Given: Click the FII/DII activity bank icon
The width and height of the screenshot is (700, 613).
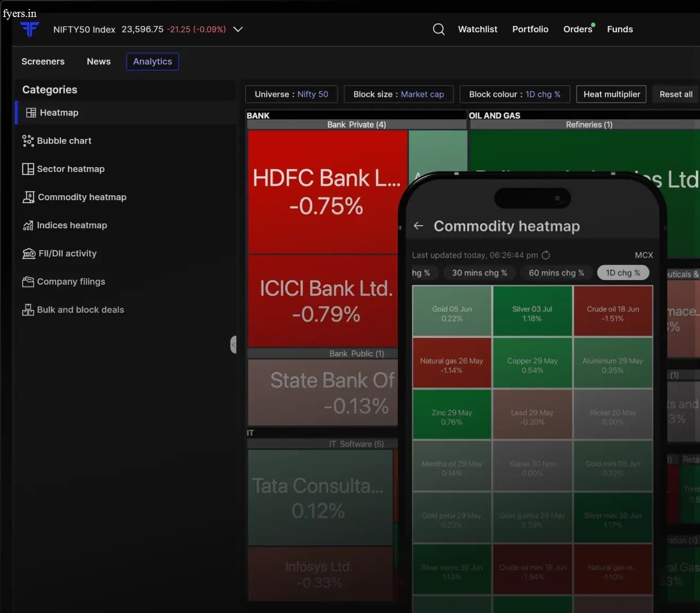Looking at the screenshot, I should (x=29, y=254).
